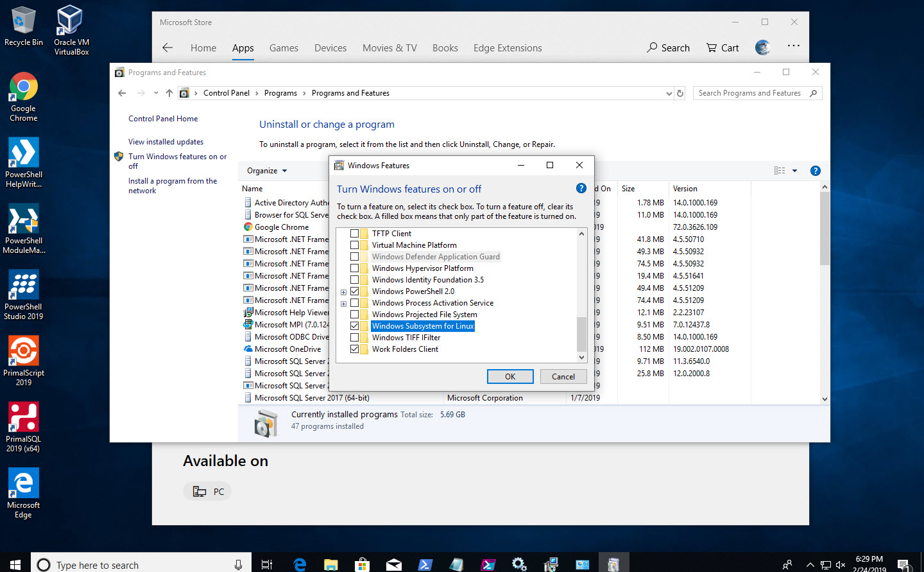This screenshot has height=572, width=924.
Task: Open File Explorer from the taskbar
Action: pyautogui.click(x=331, y=564)
